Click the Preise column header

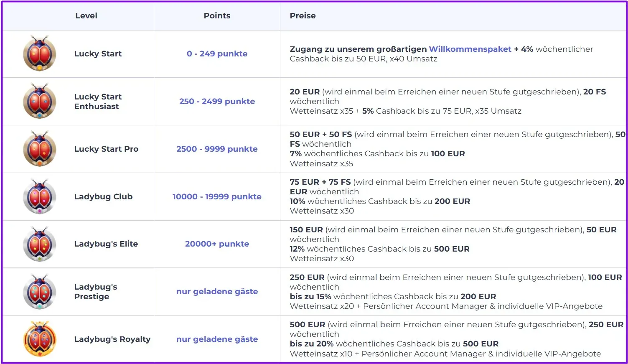(x=303, y=15)
